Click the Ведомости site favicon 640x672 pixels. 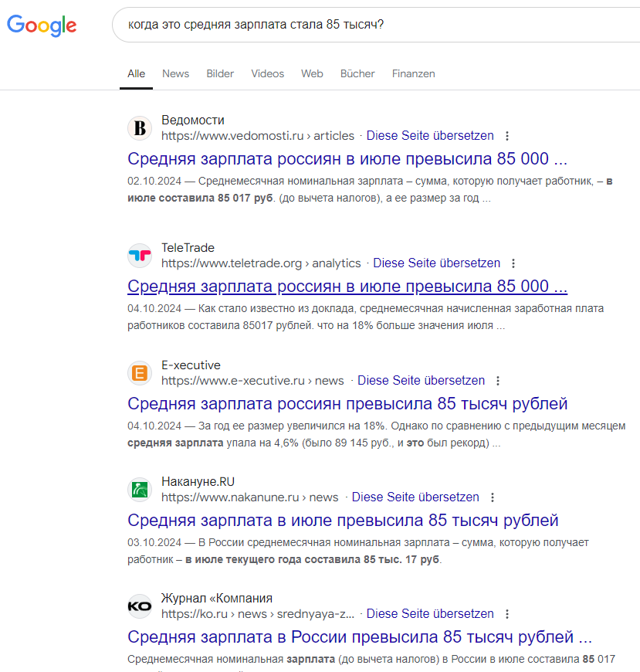[140, 128]
